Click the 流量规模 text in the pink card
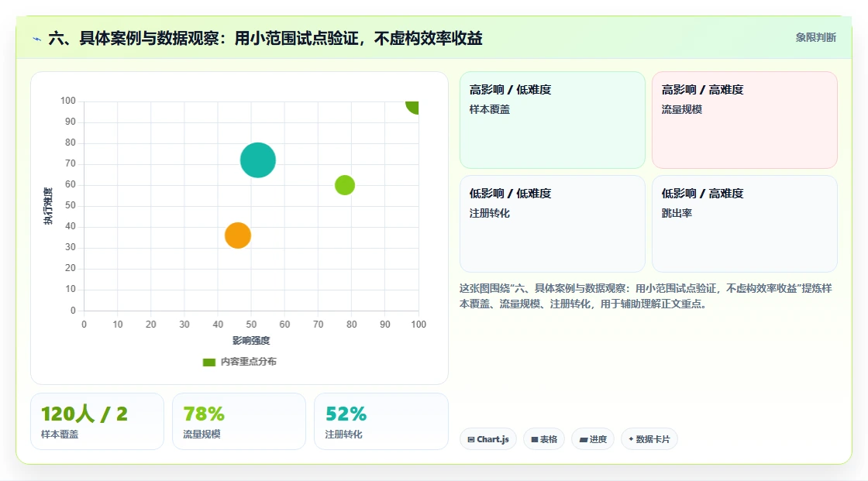Image resolution: width=868 pixels, height=481 pixels. click(681, 109)
